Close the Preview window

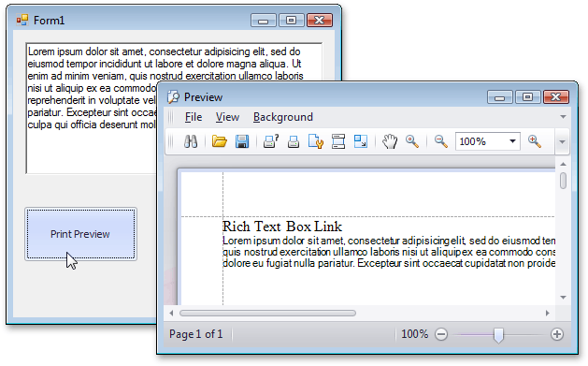tap(556, 97)
